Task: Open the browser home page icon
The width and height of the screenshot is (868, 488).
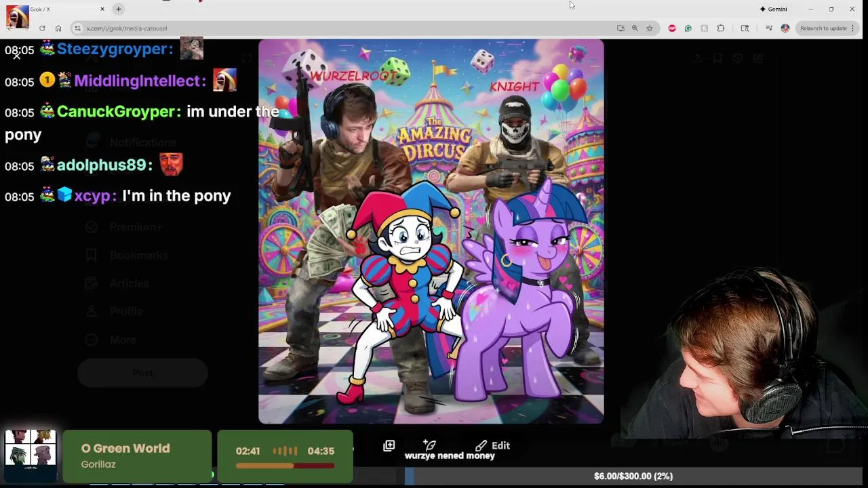Action: (x=58, y=28)
